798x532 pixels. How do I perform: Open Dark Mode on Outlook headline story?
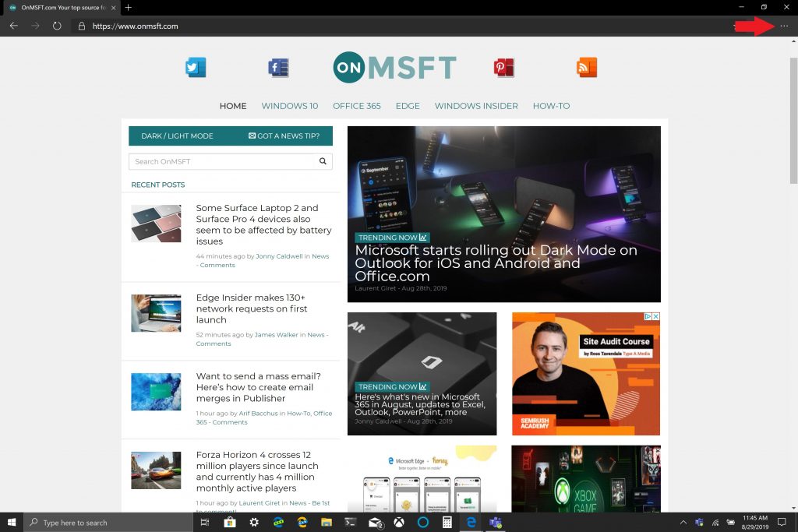click(496, 263)
